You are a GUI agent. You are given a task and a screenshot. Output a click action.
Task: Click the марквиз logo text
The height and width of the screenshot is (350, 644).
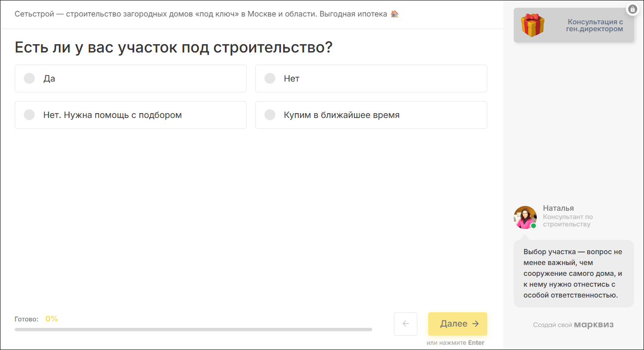[x=594, y=325]
